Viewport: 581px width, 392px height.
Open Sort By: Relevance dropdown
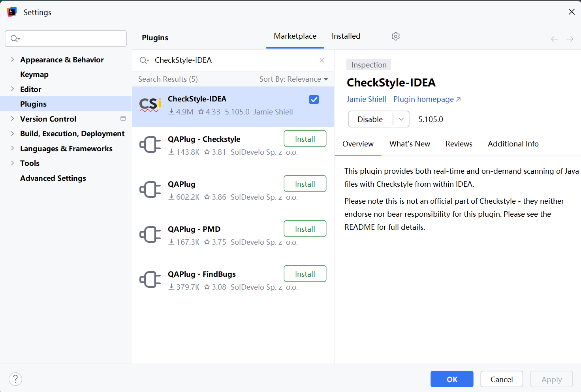[x=293, y=79]
